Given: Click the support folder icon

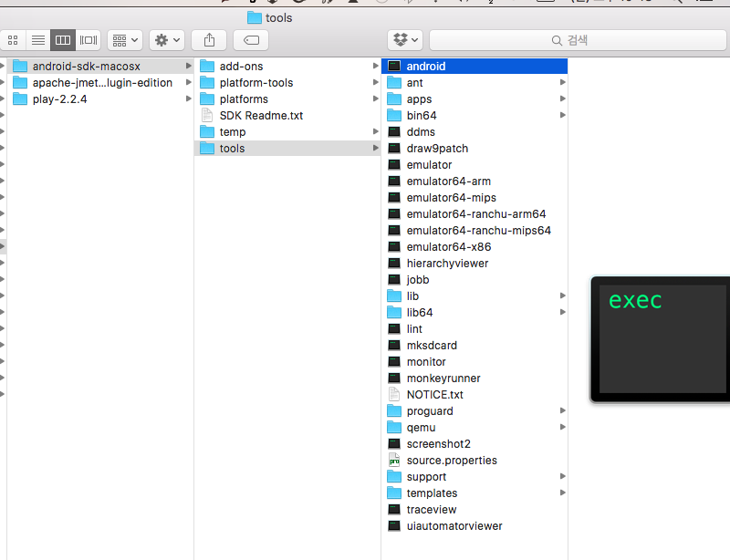Looking at the screenshot, I should [394, 477].
